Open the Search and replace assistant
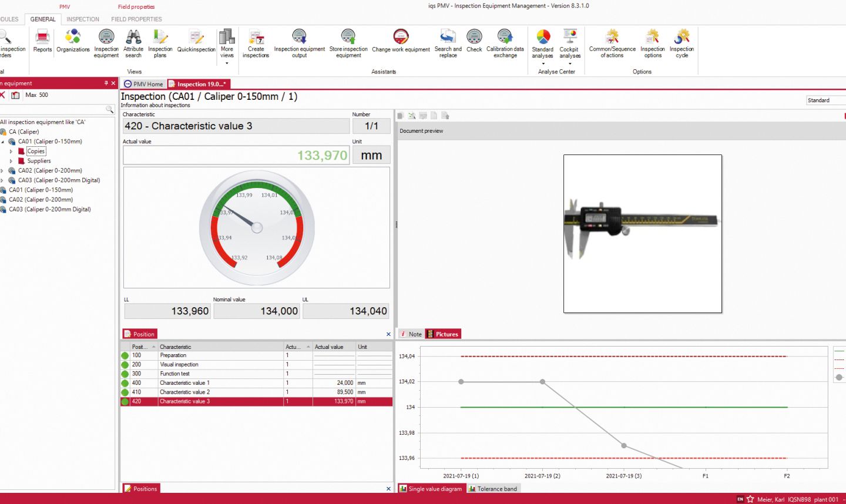Screen dimensions: 846x504 [447, 43]
